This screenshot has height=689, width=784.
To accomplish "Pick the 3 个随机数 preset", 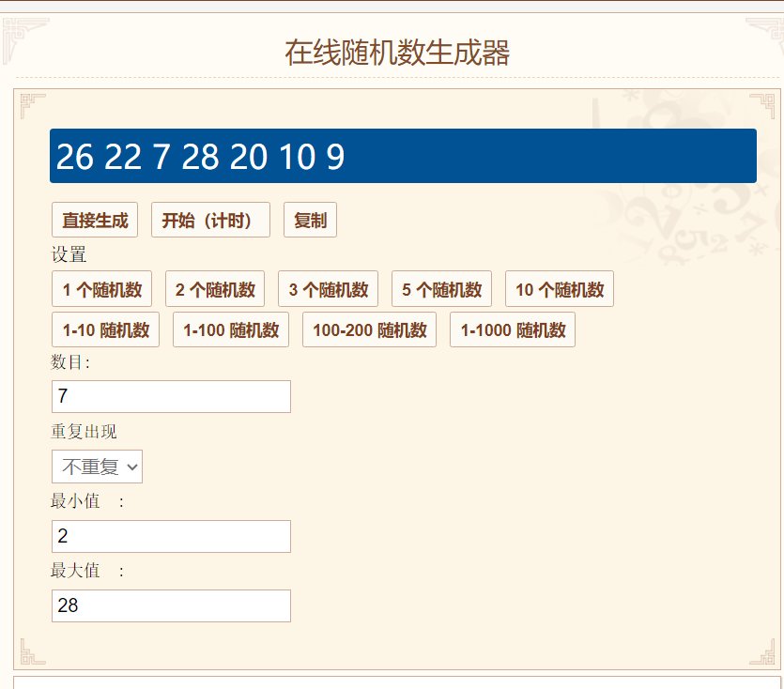I will (x=328, y=289).
